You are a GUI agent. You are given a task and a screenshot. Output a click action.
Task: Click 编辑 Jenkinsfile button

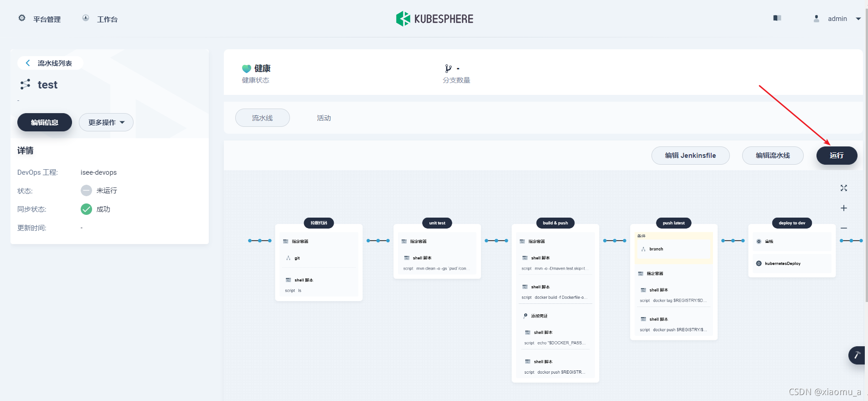pos(690,156)
